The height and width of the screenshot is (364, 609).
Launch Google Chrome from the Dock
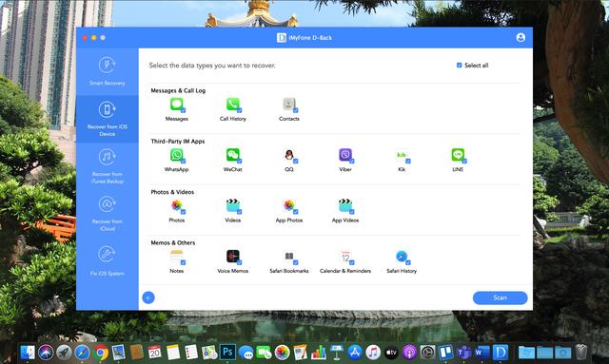(x=100, y=353)
